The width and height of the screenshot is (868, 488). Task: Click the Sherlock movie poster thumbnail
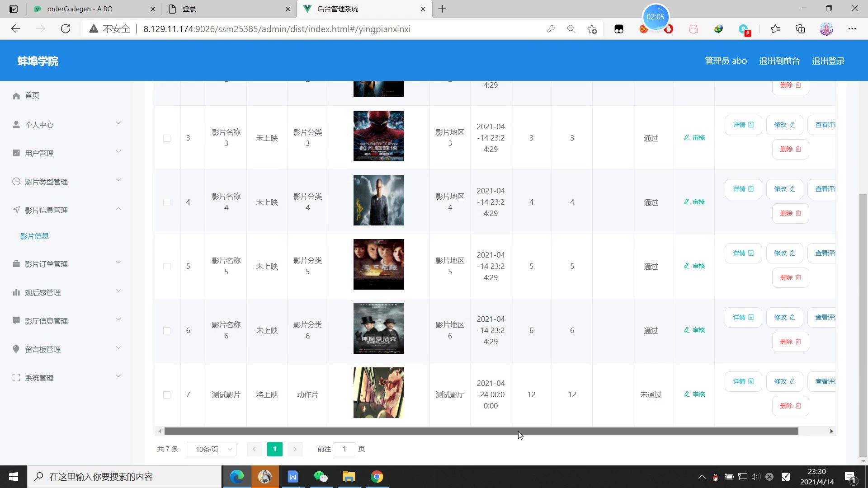point(378,328)
